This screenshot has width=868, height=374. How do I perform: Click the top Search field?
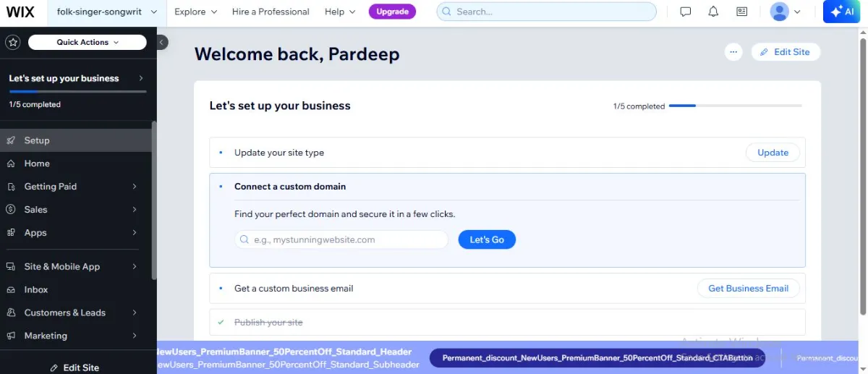546,12
